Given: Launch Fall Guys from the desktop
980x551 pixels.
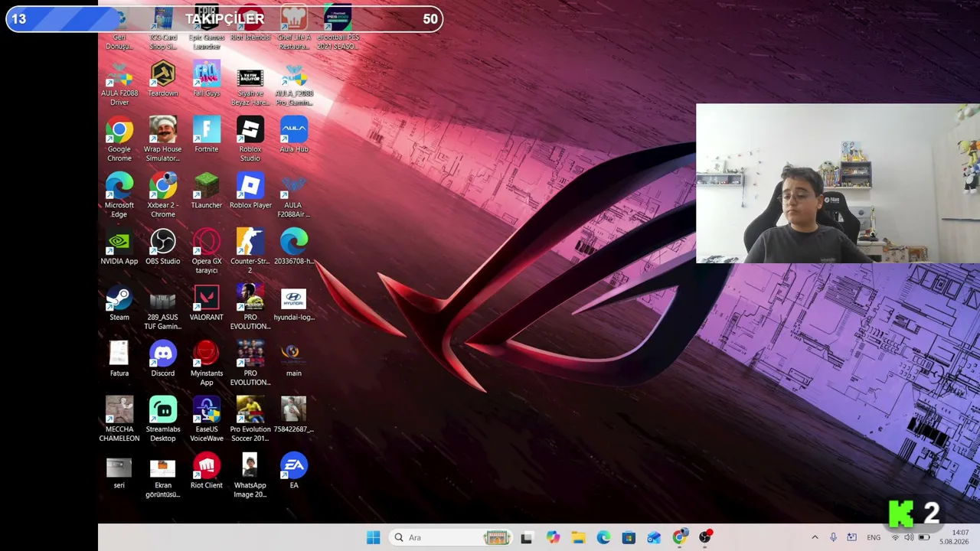Looking at the screenshot, I should [206, 80].
